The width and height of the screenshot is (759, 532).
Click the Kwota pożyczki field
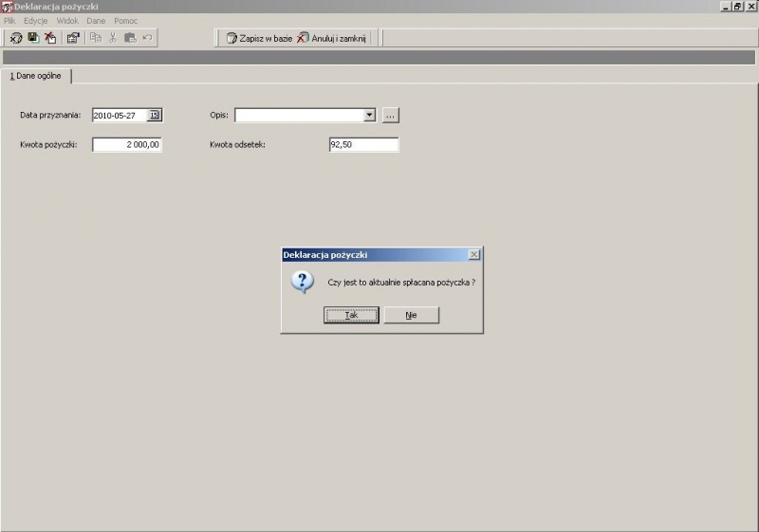point(127,144)
